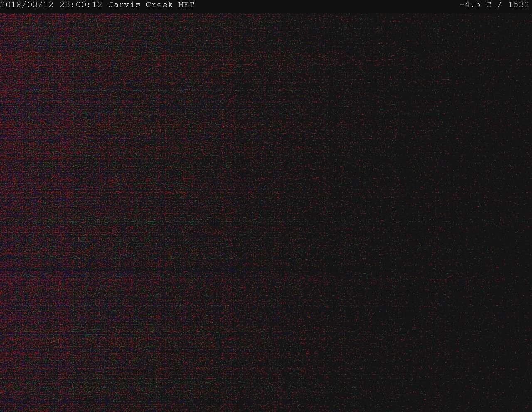Click the minutes 00 in the timestamp
This screenshot has width=532, height=412.
coord(81,5)
